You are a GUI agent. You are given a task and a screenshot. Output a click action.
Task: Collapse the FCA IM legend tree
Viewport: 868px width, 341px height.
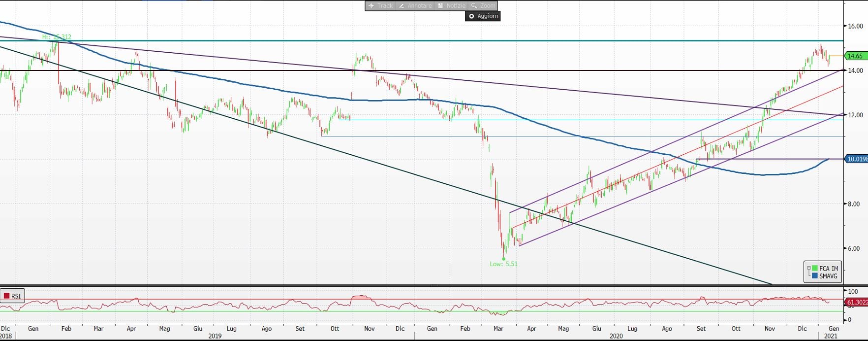pos(808,269)
